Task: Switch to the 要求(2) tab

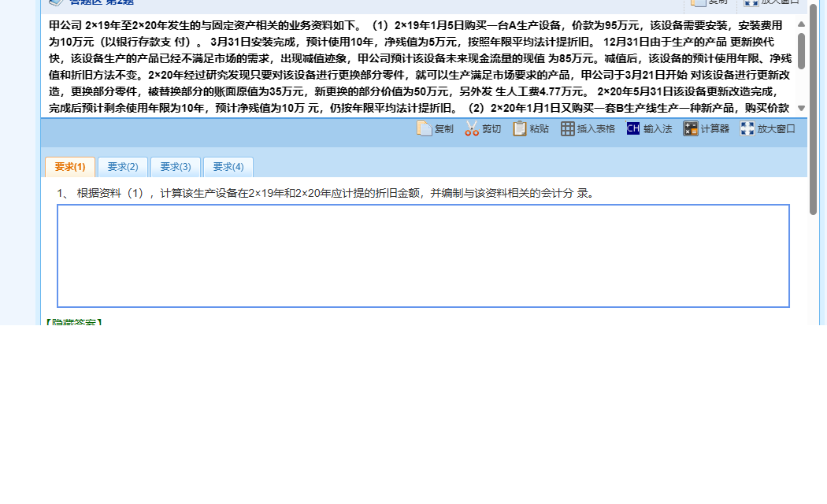Action: tap(123, 167)
